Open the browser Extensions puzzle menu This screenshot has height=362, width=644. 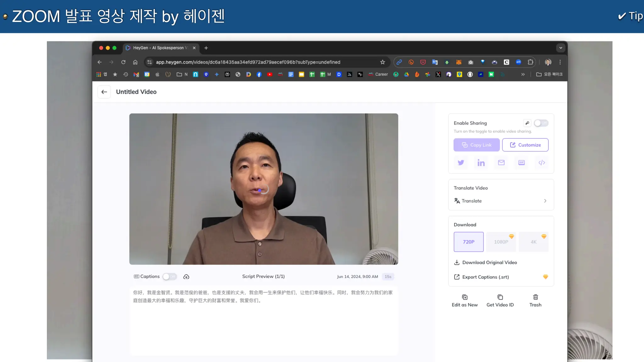pos(530,62)
